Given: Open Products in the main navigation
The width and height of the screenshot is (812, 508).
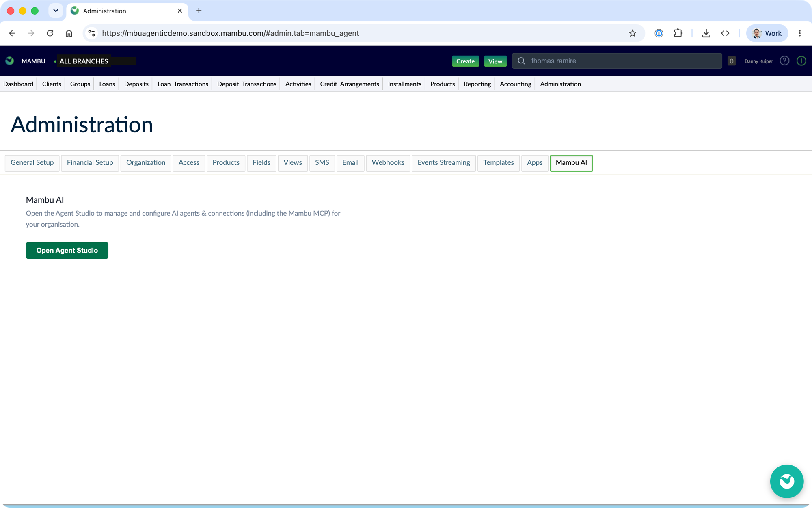Looking at the screenshot, I should [x=442, y=84].
